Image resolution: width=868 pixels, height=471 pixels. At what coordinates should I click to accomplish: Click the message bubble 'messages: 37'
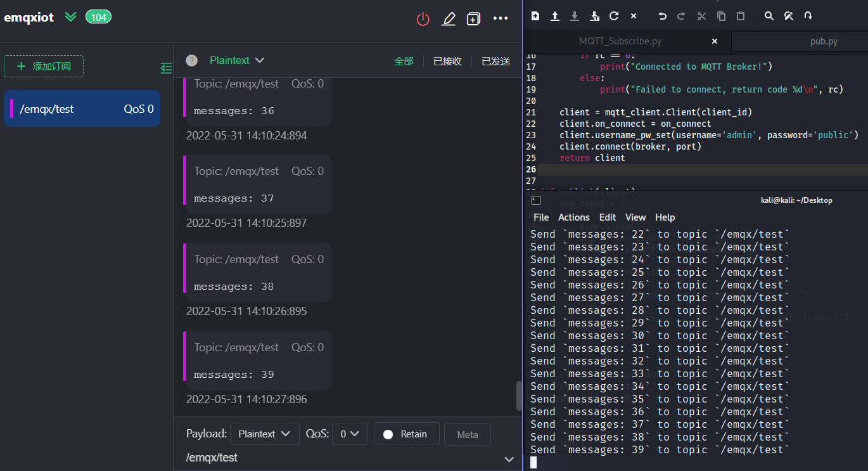(x=257, y=184)
